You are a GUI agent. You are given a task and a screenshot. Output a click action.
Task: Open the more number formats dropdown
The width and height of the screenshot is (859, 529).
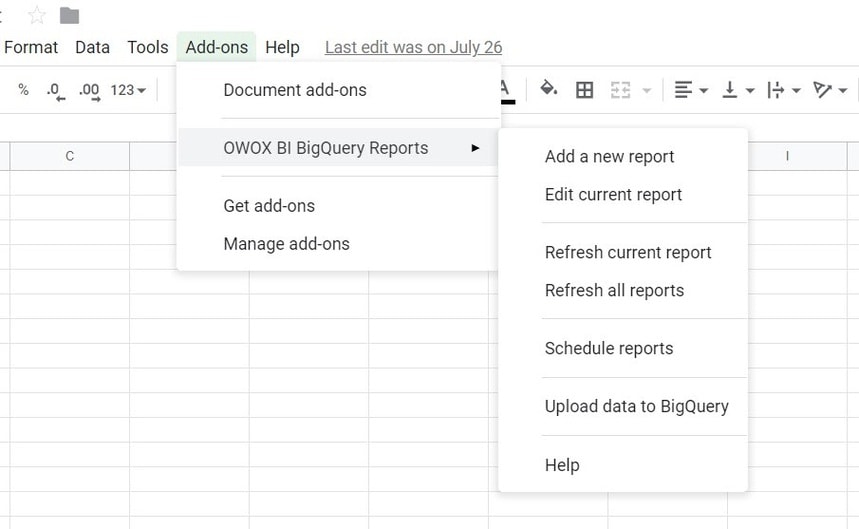coord(128,90)
